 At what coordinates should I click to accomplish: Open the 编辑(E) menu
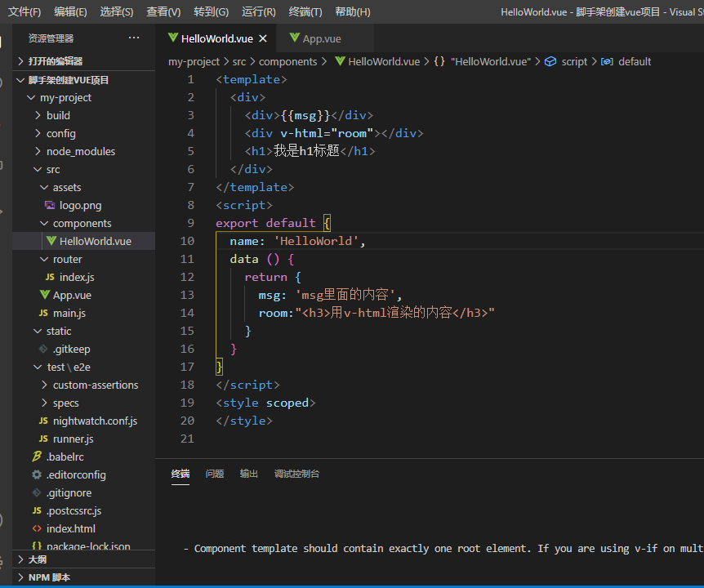coord(70,11)
